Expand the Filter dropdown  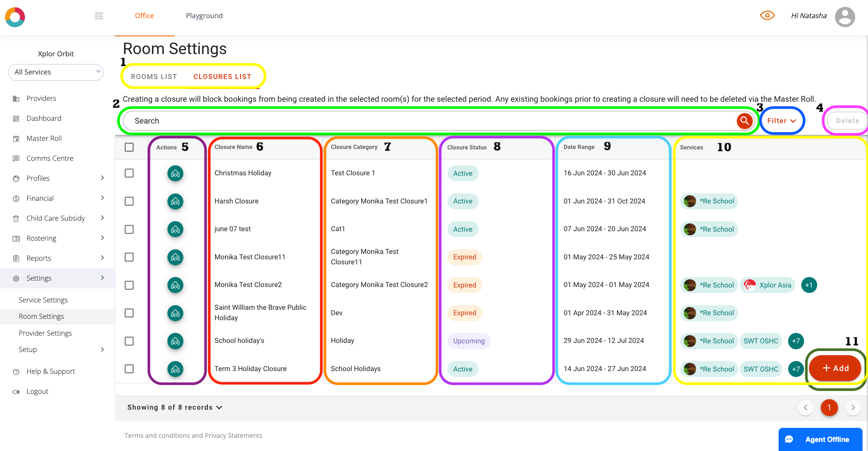pyautogui.click(x=781, y=121)
